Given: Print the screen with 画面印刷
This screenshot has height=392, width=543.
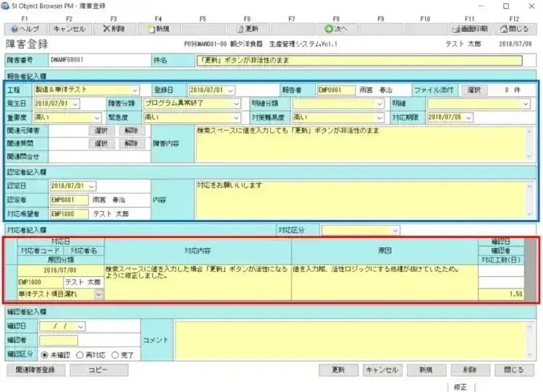Looking at the screenshot, I should [x=469, y=29].
